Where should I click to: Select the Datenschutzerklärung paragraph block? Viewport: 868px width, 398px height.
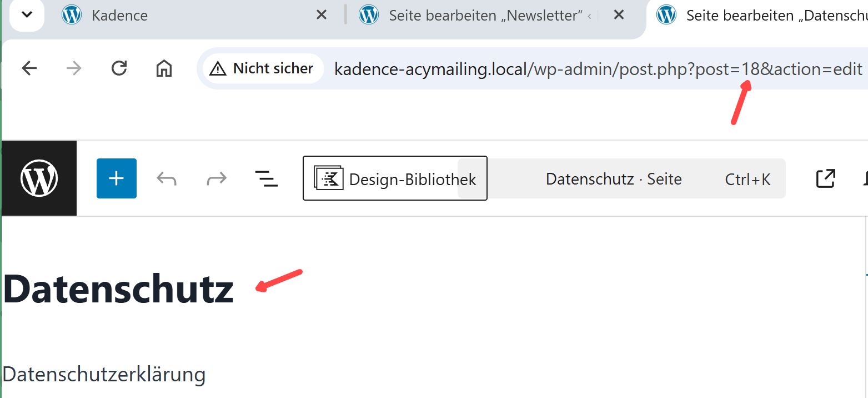104,374
